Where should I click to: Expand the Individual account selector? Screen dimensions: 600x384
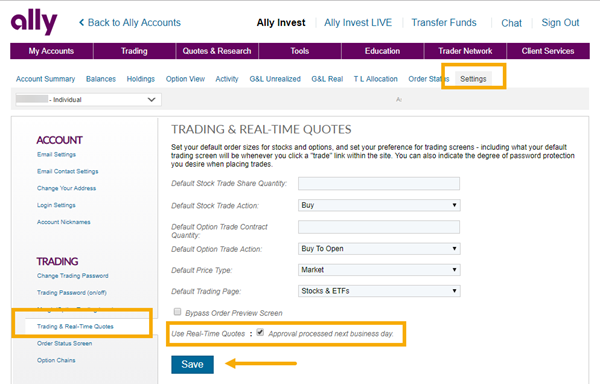click(88, 99)
